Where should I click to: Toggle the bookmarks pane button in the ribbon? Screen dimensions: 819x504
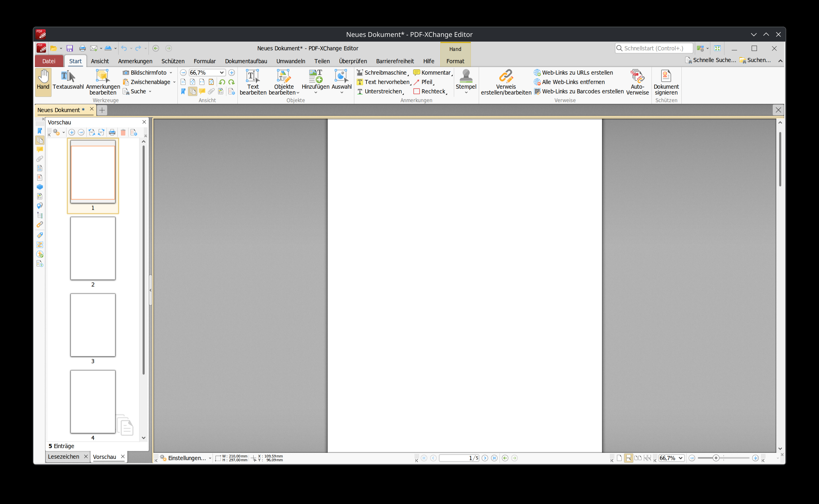click(x=183, y=91)
